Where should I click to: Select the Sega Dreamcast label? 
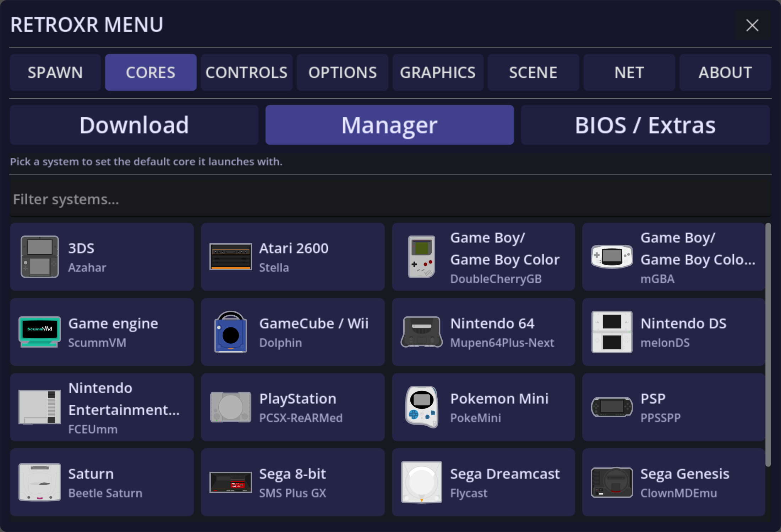[x=505, y=474]
